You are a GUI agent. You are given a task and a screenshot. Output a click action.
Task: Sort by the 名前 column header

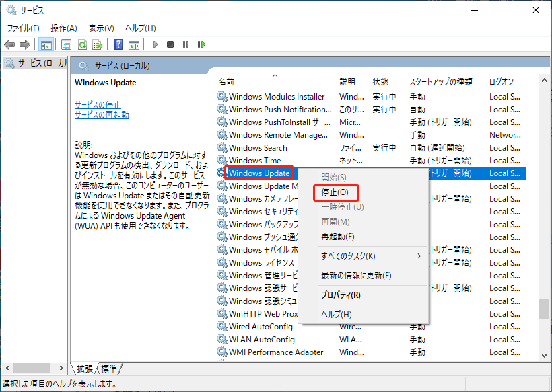pyautogui.click(x=275, y=81)
